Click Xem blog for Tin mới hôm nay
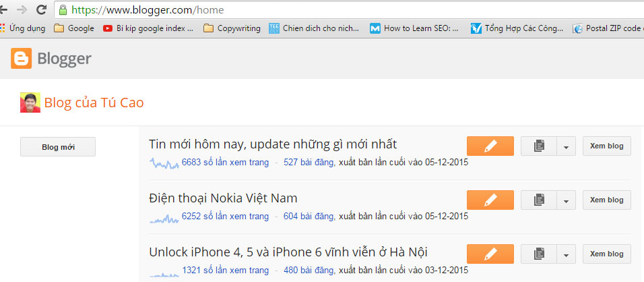 [x=606, y=146]
